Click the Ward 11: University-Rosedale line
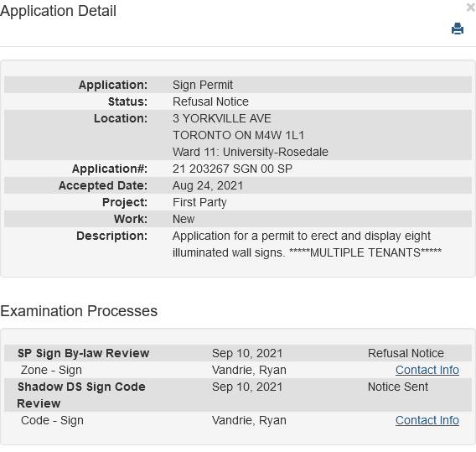This screenshot has width=476, height=452. [x=250, y=152]
